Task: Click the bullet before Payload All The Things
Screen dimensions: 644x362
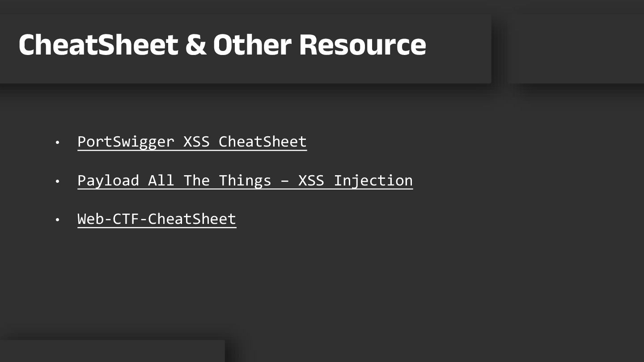Action: [x=57, y=181]
